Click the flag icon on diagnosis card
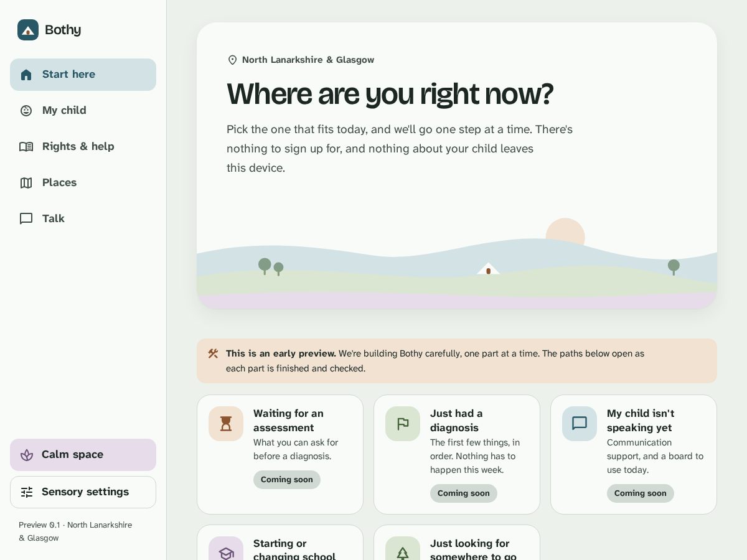The image size is (747, 560). pos(403,424)
